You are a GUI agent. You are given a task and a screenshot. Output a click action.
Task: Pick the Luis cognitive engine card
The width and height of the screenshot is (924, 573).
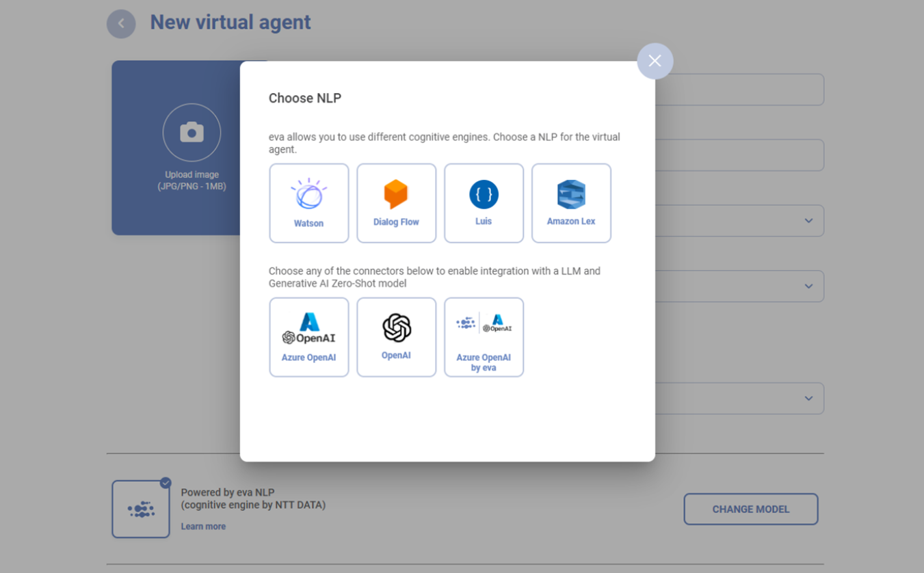[484, 203]
